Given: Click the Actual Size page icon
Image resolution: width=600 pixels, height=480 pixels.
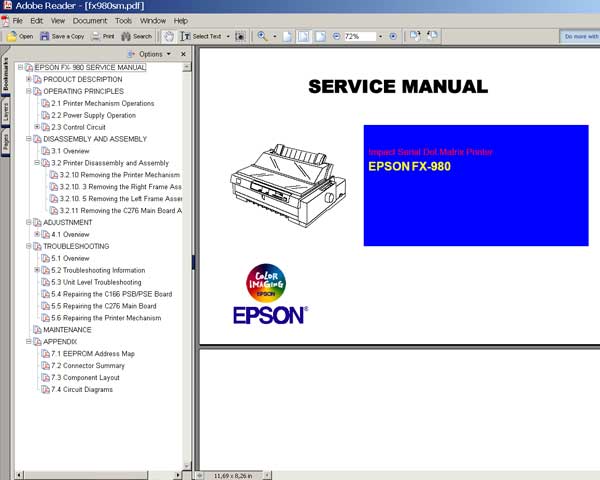Looking at the screenshot, I should click(x=287, y=36).
